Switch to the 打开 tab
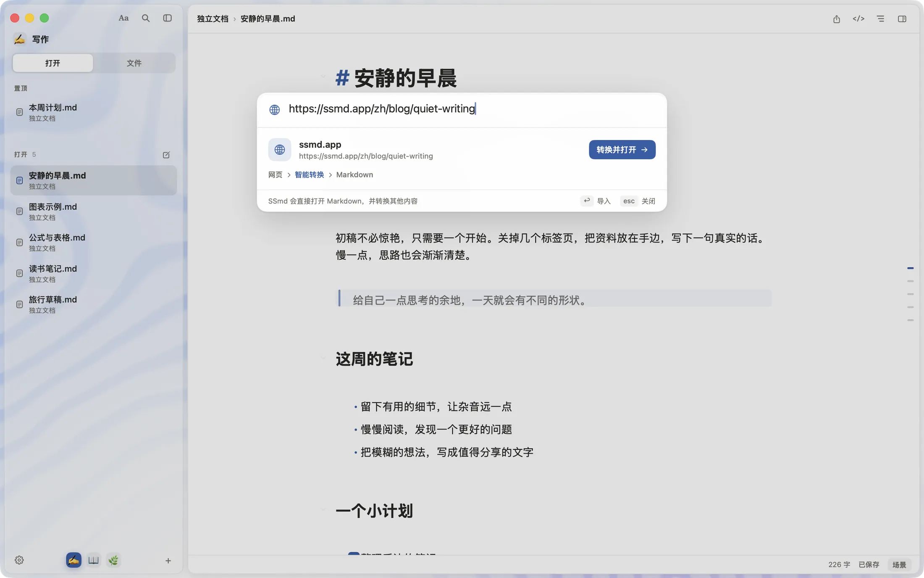 tap(52, 63)
